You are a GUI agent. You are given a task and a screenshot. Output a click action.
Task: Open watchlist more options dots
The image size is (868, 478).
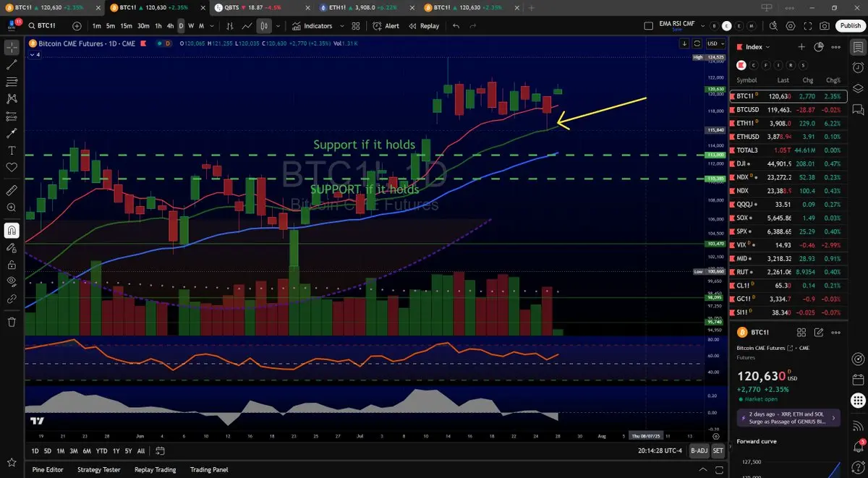836,46
